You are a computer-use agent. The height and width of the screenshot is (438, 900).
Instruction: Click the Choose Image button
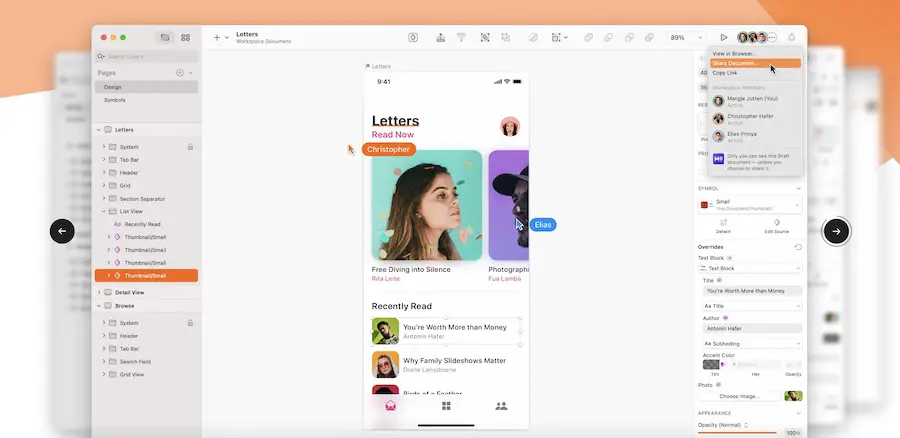pyautogui.click(x=740, y=396)
